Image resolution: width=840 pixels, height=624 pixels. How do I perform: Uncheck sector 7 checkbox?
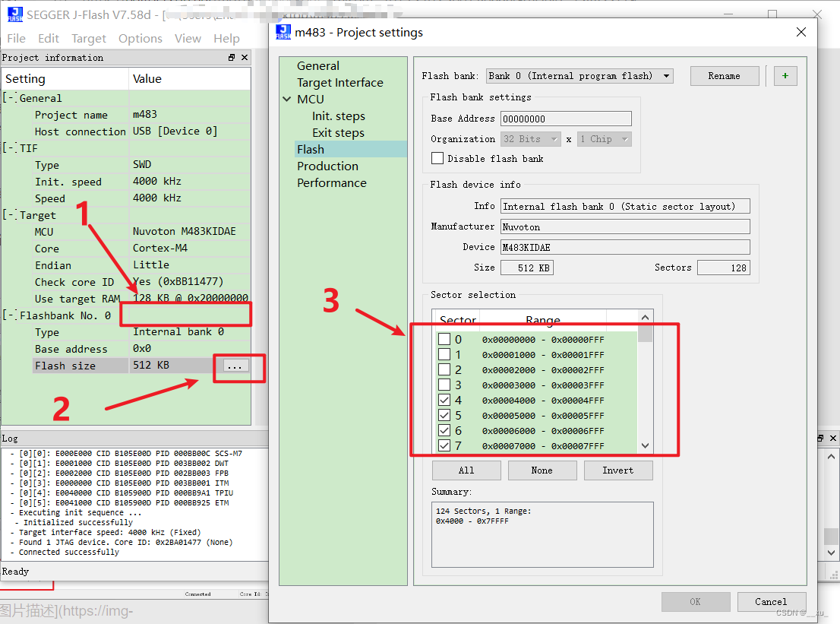pos(444,445)
